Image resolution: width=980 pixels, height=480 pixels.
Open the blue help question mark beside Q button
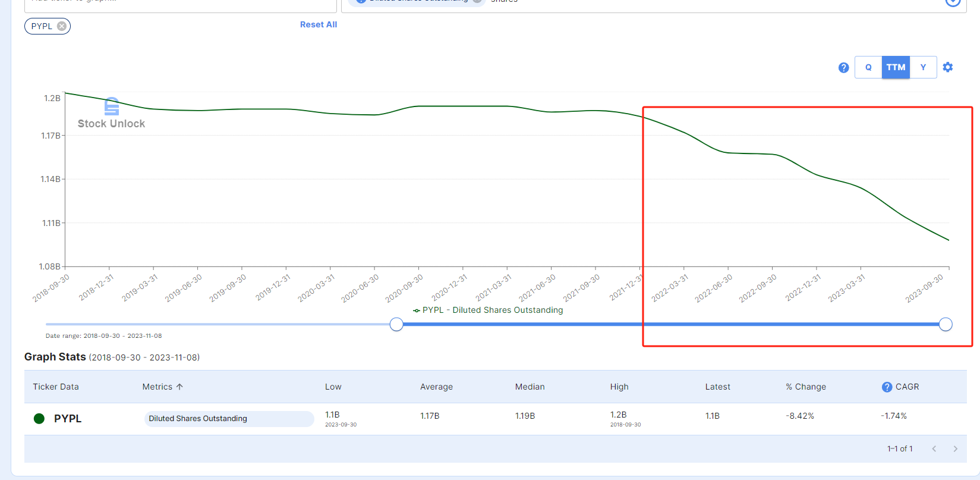843,68
